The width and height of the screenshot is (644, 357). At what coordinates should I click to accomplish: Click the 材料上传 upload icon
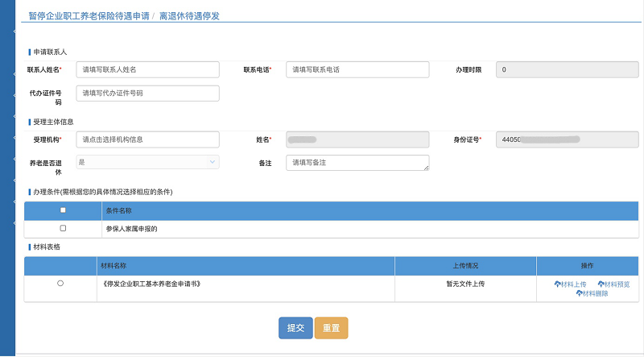pos(557,284)
